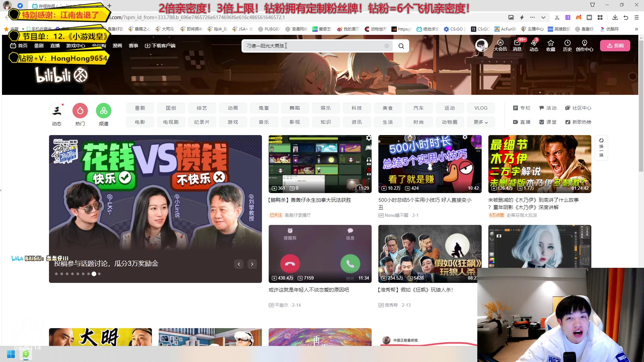
Task: Click the user avatar in header
Action: pyautogui.click(x=482, y=45)
